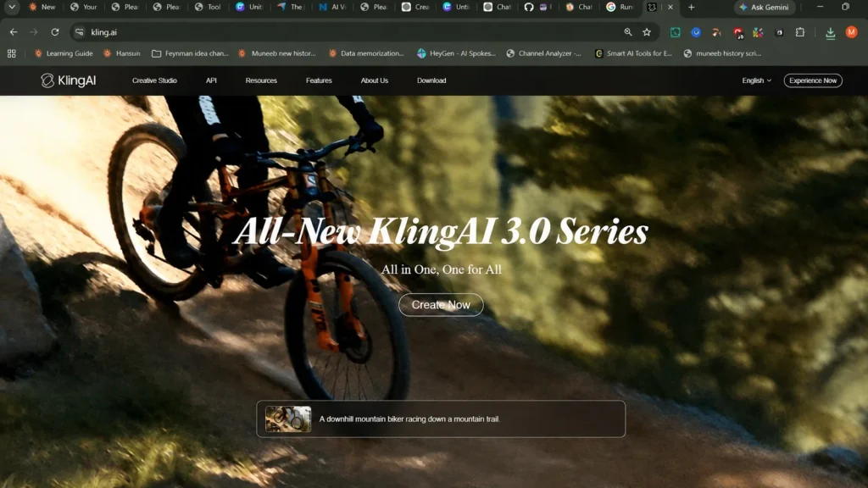This screenshot has width=868, height=488.
Task: Switch to the Tool tab
Action: (209, 7)
